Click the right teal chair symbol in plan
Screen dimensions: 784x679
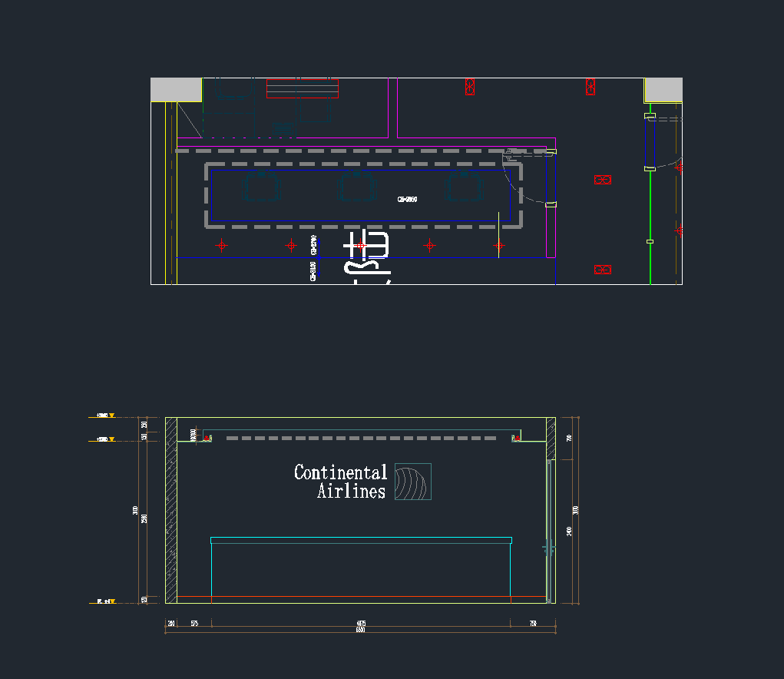coord(465,186)
